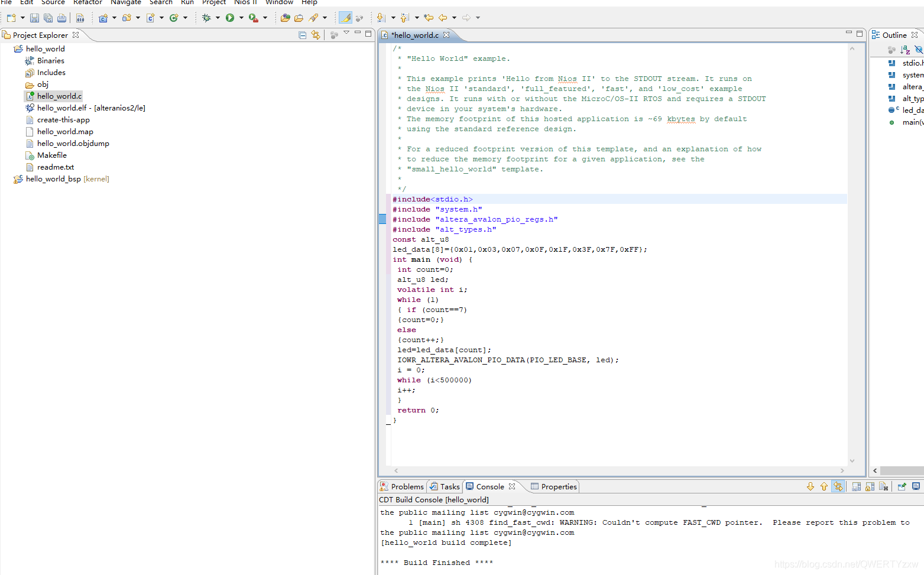Toggle Scroll Lock in console
This screenshot has width=924, height=575.
[870, 486]
